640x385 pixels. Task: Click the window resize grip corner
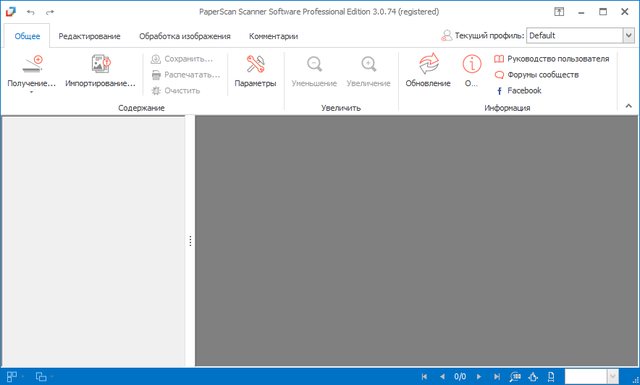pyautogui.click(x=635, y=380)
